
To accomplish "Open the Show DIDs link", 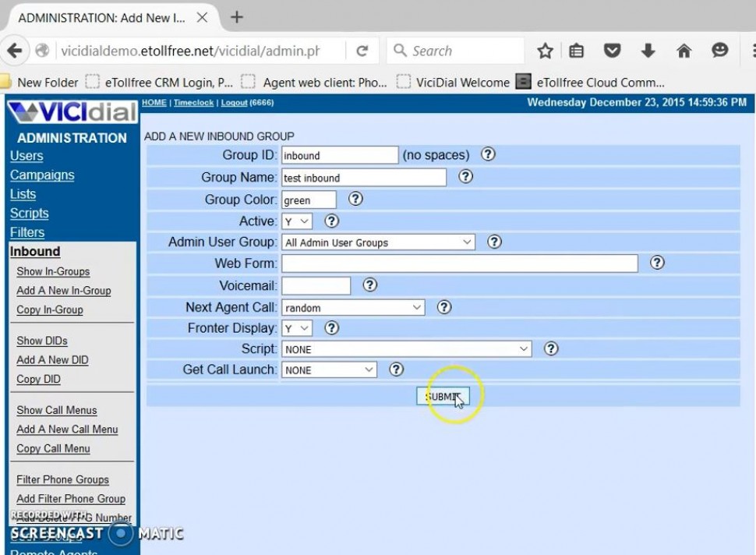I will tap(42, 341).
